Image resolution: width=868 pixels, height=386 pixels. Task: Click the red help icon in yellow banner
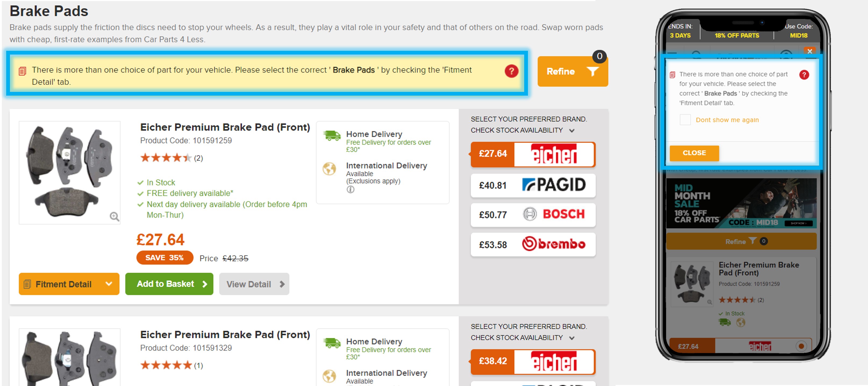click(511, 71)
